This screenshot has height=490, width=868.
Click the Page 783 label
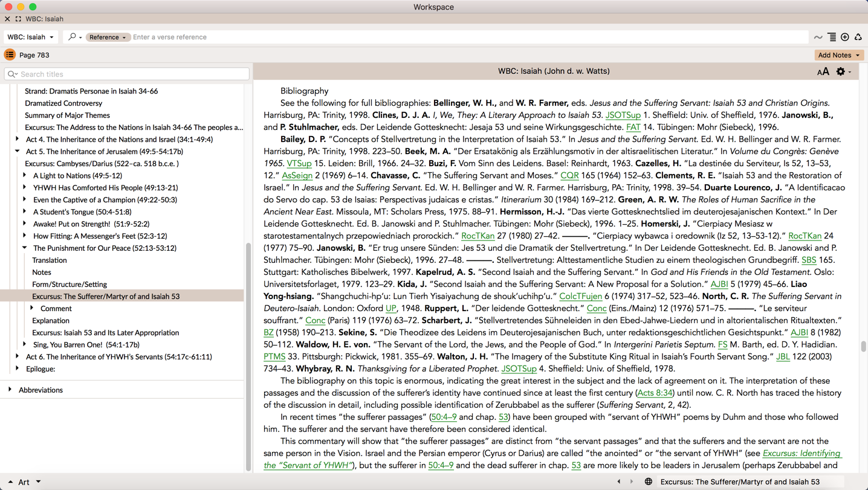(34, 55)
